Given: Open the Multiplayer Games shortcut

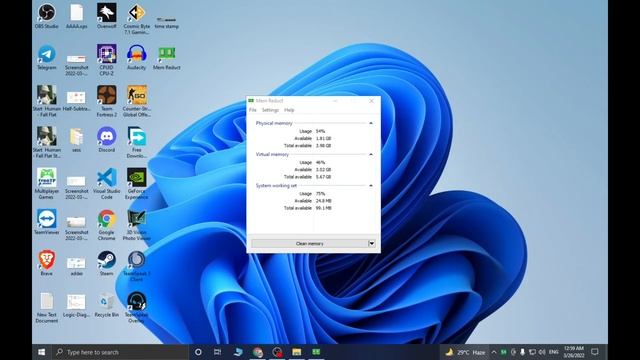Looking at the screenshot, I should click(x=47, y=184).
